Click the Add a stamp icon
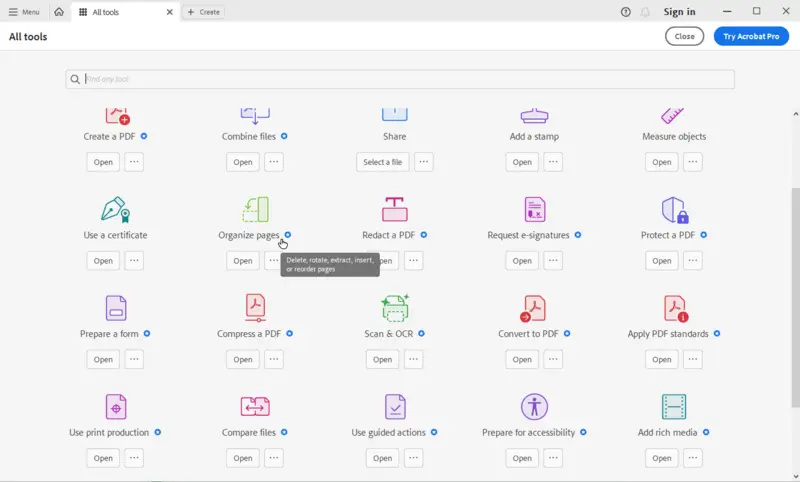 [534, 116]
